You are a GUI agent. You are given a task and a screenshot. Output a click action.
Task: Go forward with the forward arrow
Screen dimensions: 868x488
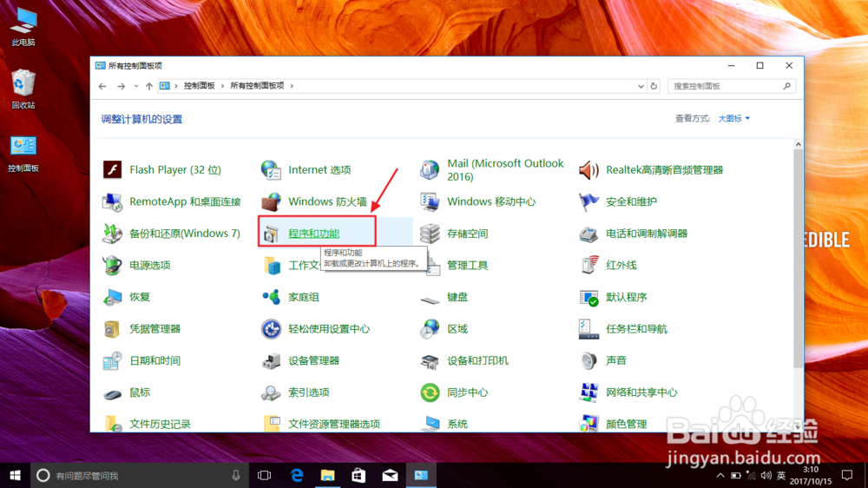tap(121, 87)
